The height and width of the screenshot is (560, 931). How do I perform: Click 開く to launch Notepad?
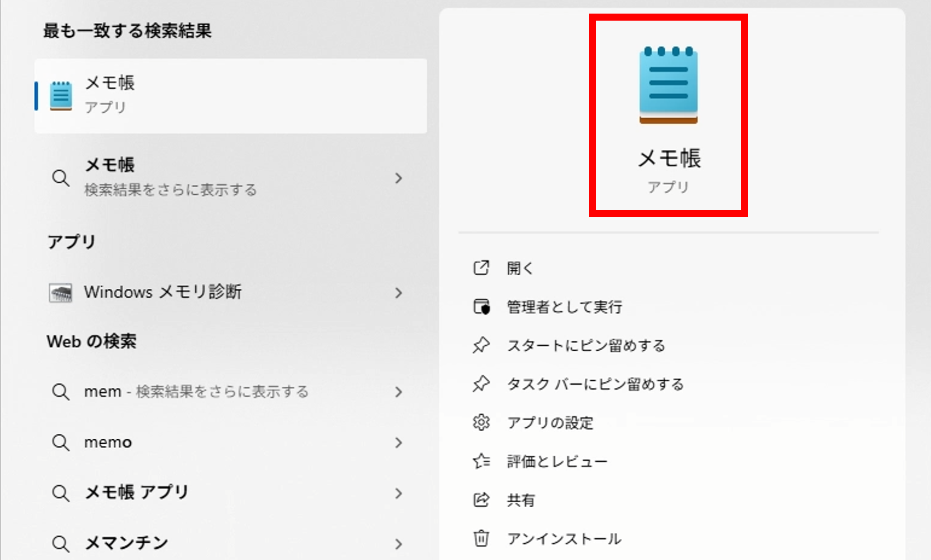(x=519, y=268)
